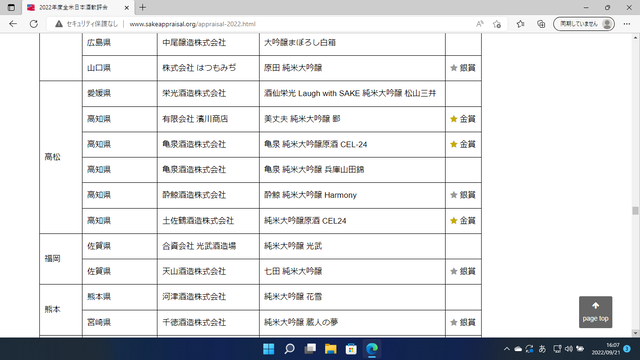640x360 pixels.
Task: Select the 愛媛県 prefecture cell
Action: [x=120, y=93]
